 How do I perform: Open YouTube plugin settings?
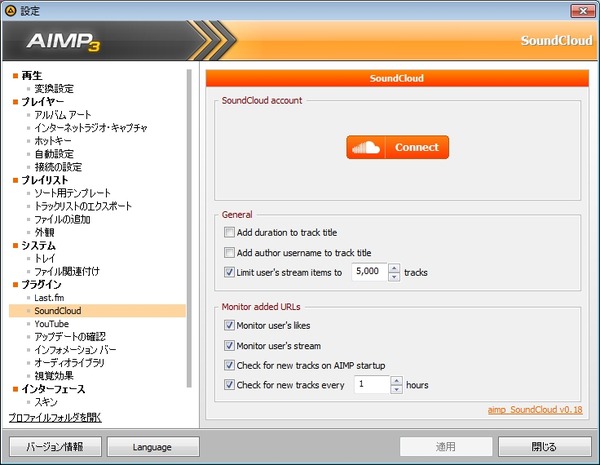click(52, 324)
